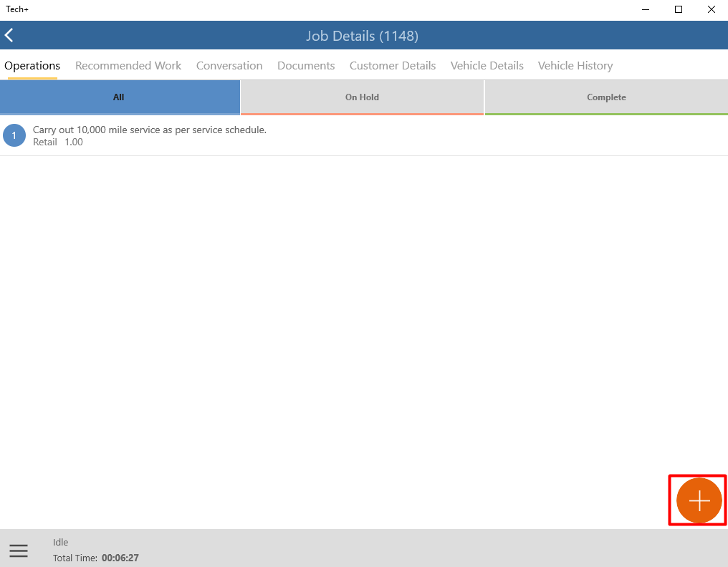This screenshot has height=567, width=728.
Task: Close the Tech+ window
Action: click(712, 9)
